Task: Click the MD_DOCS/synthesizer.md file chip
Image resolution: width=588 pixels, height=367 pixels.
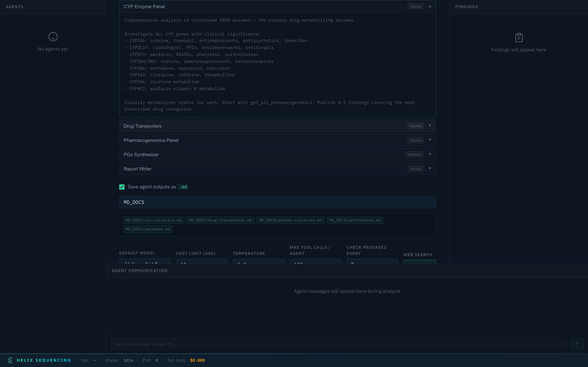Action: (x=355, y=220)
